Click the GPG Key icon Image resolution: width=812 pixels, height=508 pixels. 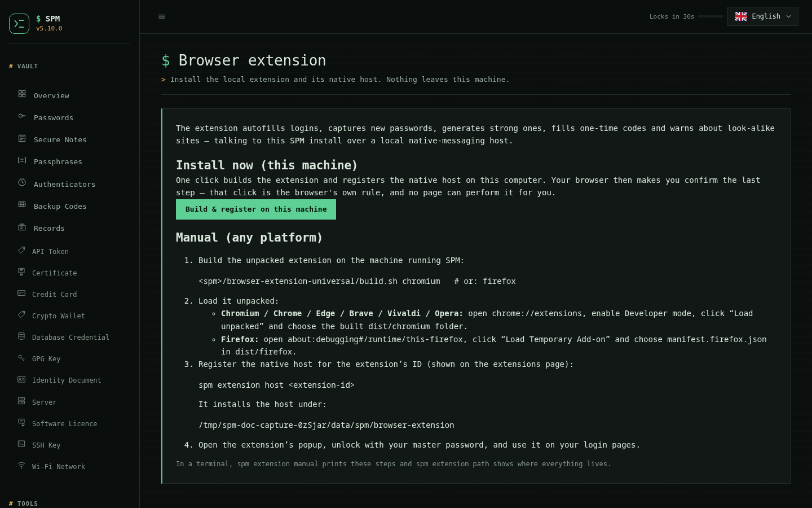[21, 357]
